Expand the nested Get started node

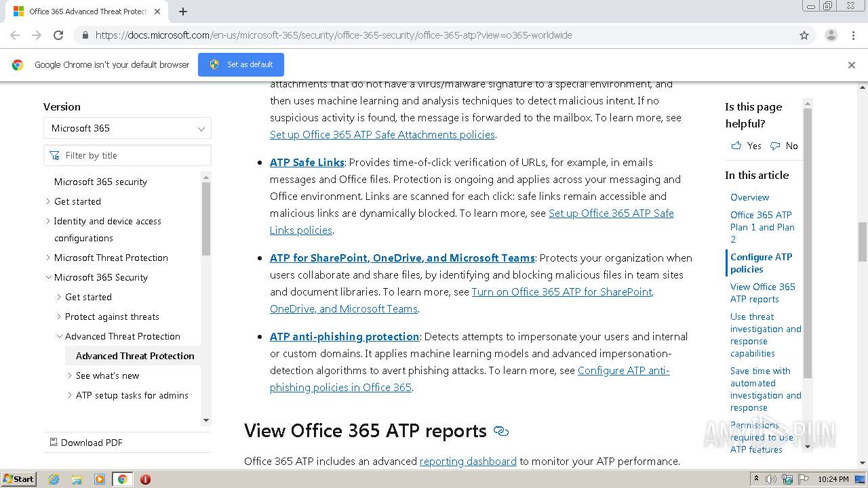point(59,297)
